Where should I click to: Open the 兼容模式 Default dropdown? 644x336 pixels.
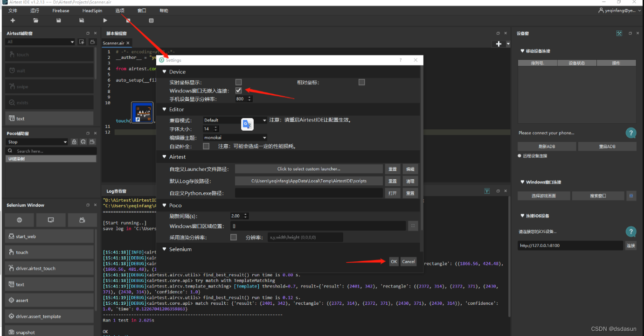click(235, 120)
